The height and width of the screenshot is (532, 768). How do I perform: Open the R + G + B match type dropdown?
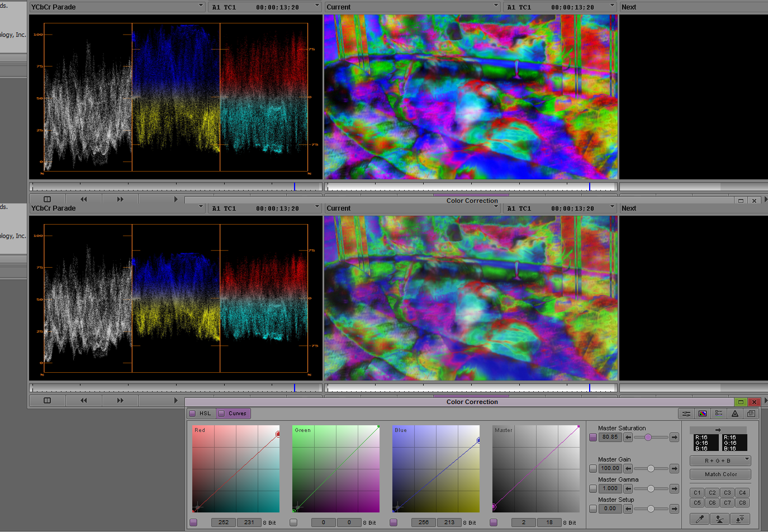click(x=720, y=461)
